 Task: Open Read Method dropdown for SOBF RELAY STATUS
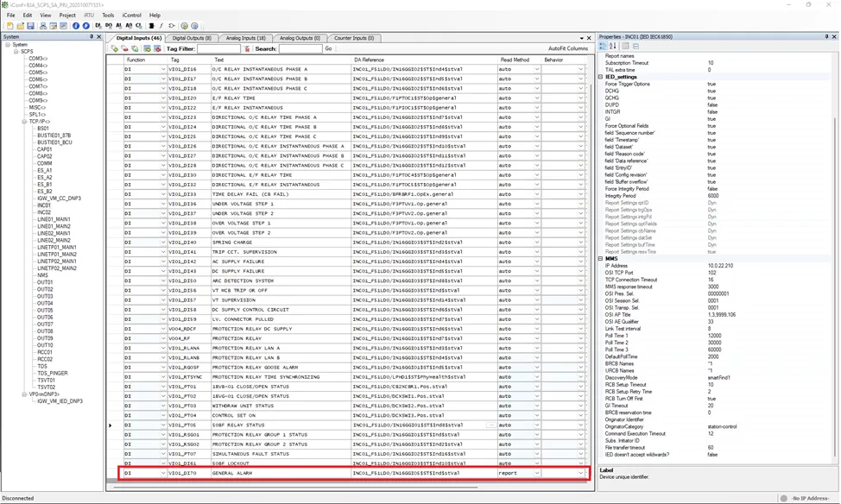(x=537, y=425)
